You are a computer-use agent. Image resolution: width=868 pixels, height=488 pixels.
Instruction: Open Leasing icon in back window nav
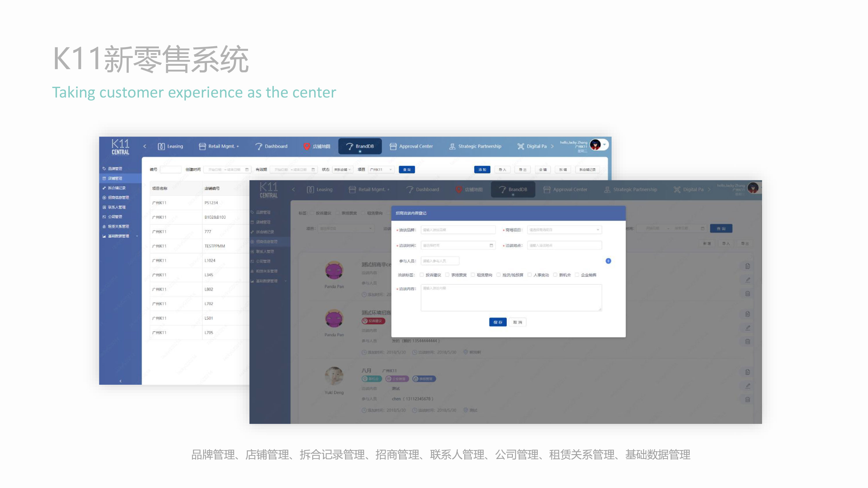point(162,146)
